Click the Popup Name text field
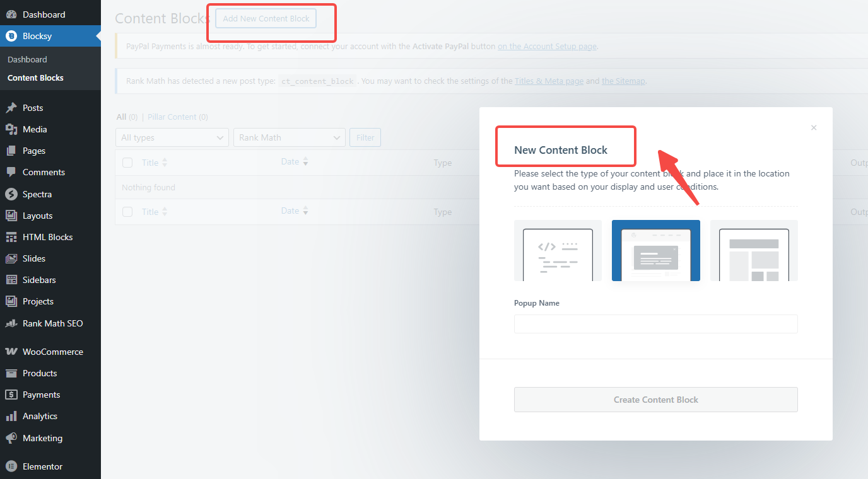868x479 pixels. 655,324
